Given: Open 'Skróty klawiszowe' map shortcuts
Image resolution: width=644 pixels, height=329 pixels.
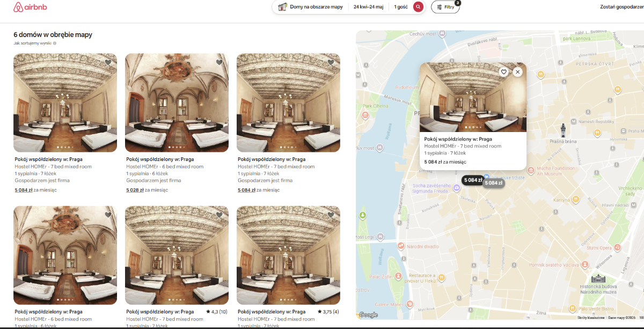Looking at the screenshot, I should [590, 318].
